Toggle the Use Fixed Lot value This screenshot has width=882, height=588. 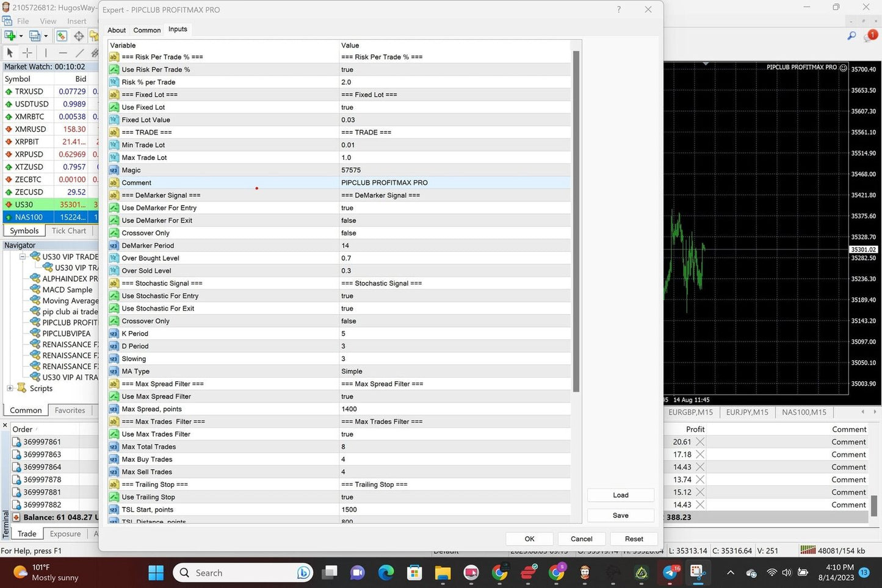(347, 107)
